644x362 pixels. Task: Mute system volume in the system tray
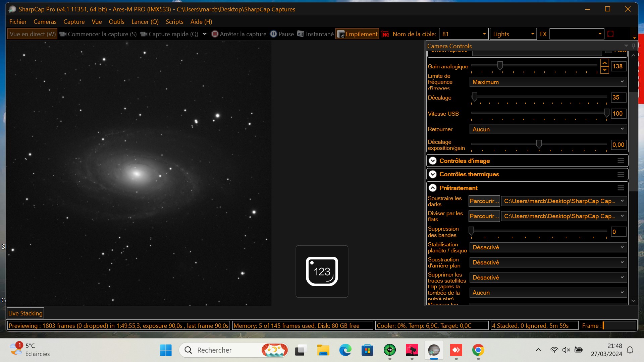(567, 350)
